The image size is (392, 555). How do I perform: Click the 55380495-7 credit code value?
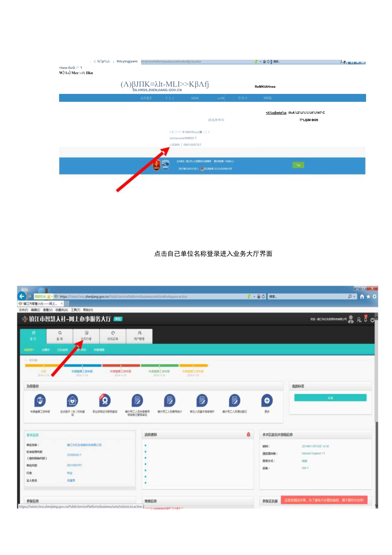click(x=73, y=455)
